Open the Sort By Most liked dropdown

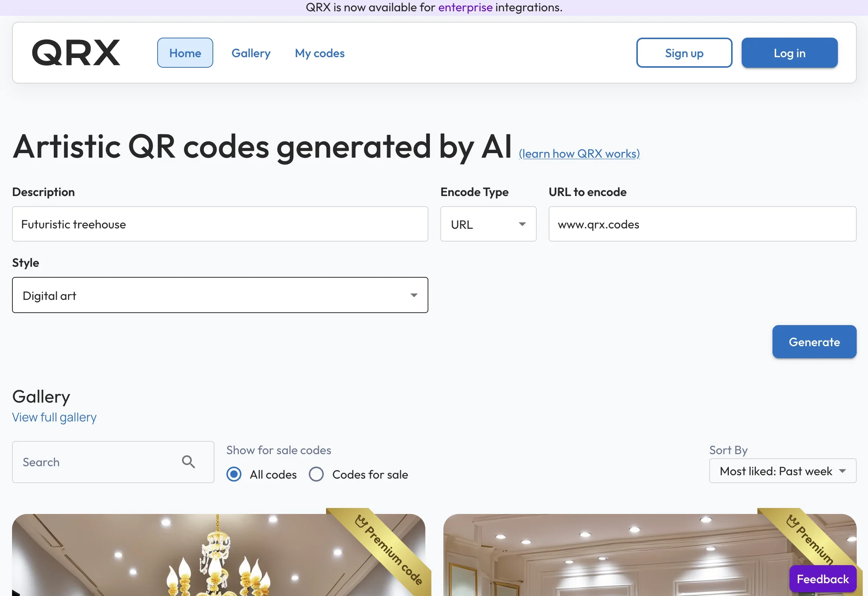(x=783, y=471)
